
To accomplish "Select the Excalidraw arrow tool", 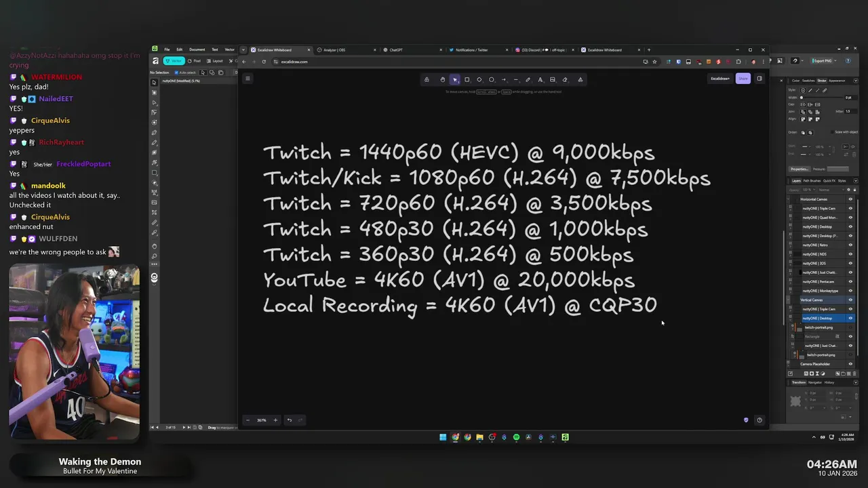I will pyautogui.click(x=504, y=79).
